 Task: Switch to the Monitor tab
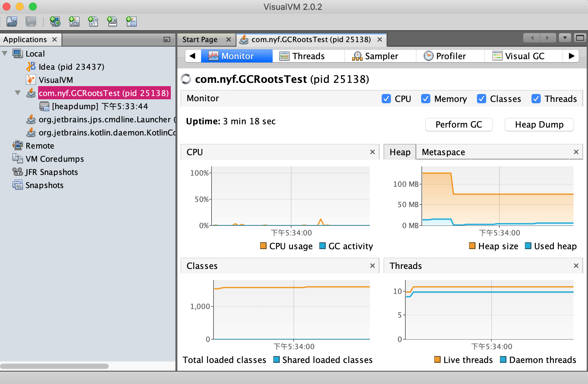237,56
